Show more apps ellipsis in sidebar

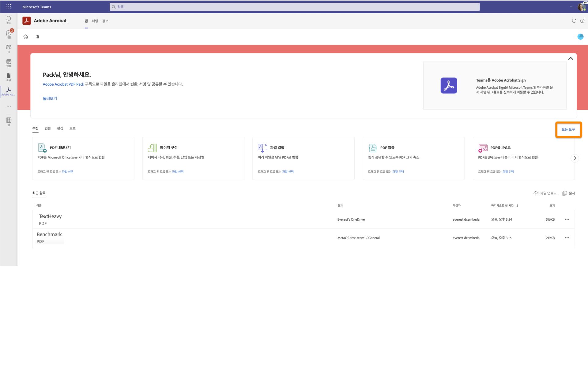9,106
